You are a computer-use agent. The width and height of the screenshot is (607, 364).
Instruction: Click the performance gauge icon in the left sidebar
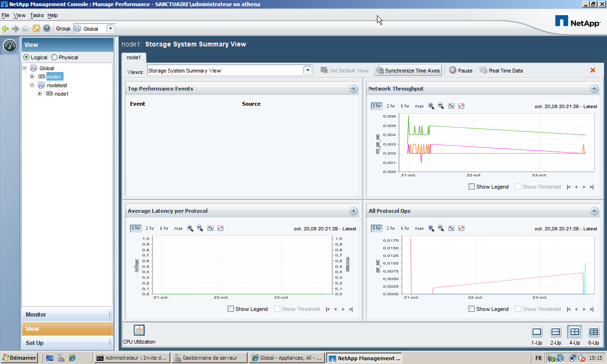10,45
